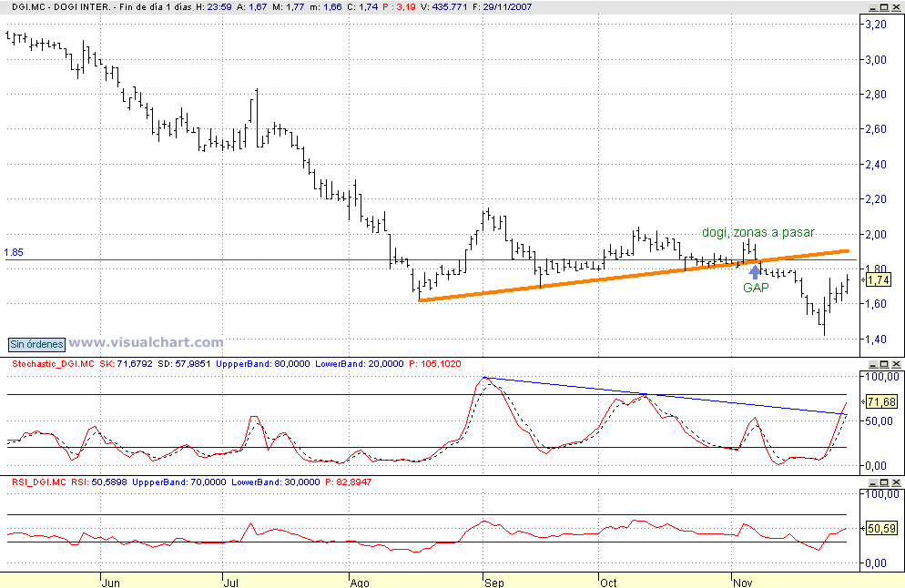The width and height of the screenshot is (905, 588).
Task: Click the RSI 0,00 axis label
Action: coord(876,563)
